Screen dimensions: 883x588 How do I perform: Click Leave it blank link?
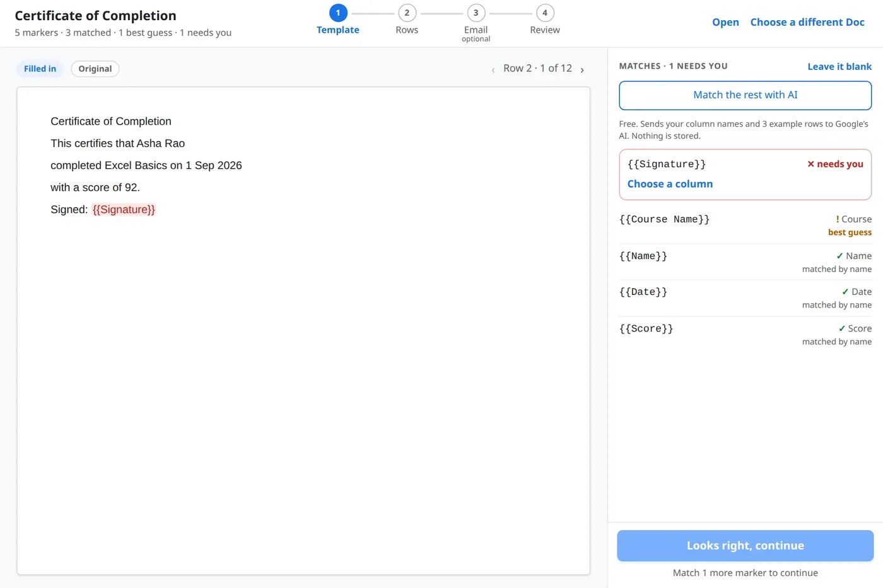(839, 66)
